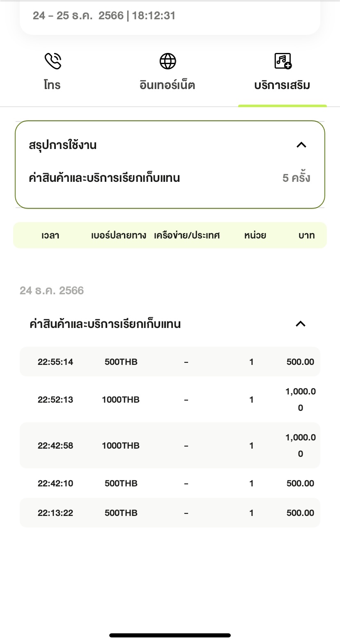Select the 22:42:58 1000THB transaction row
The image size is (340, 644).
click(170, 445)
